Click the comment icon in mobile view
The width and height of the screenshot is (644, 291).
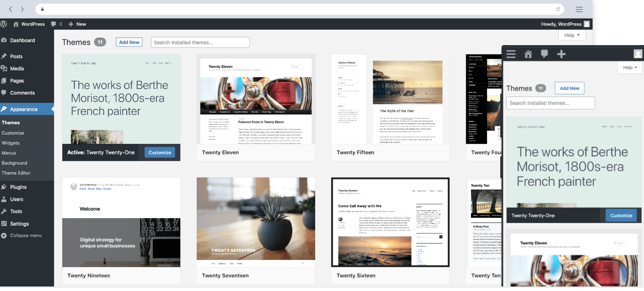[x=544, y=54]
